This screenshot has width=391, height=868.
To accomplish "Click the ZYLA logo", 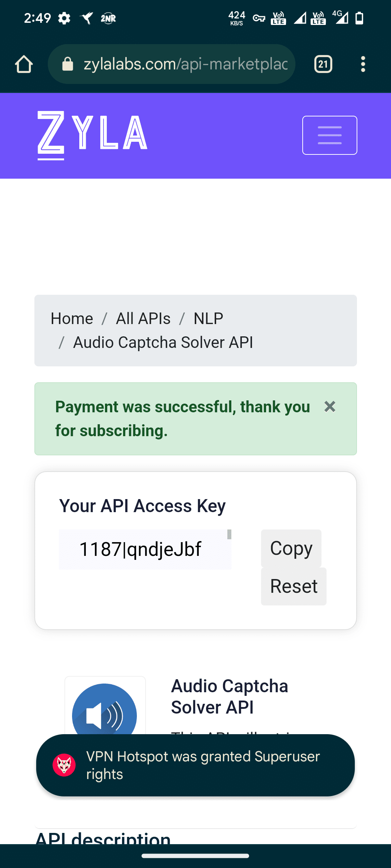I will 92,135.
